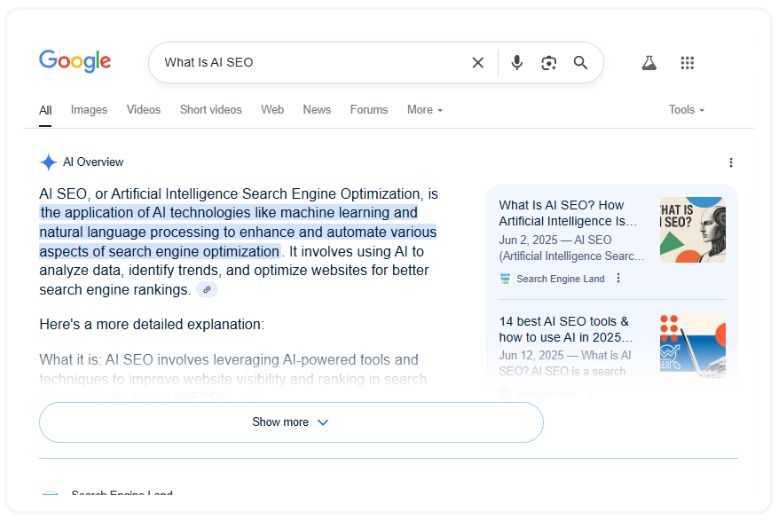
Task: Expand AI Overview with Show more
Action: tap(291, 422)
